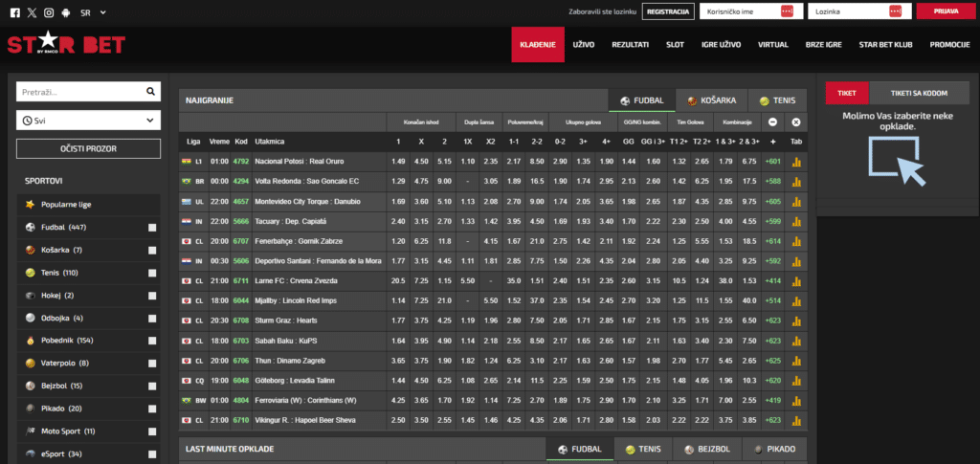
Task: Click the X close icon in Najigranije header
Action: click(796, 122)
